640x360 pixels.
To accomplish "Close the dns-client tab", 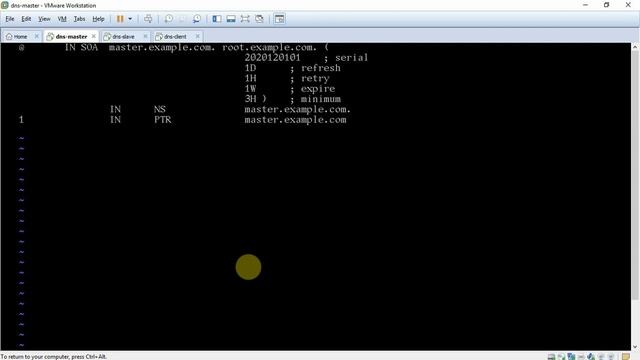I will point(198,36).
